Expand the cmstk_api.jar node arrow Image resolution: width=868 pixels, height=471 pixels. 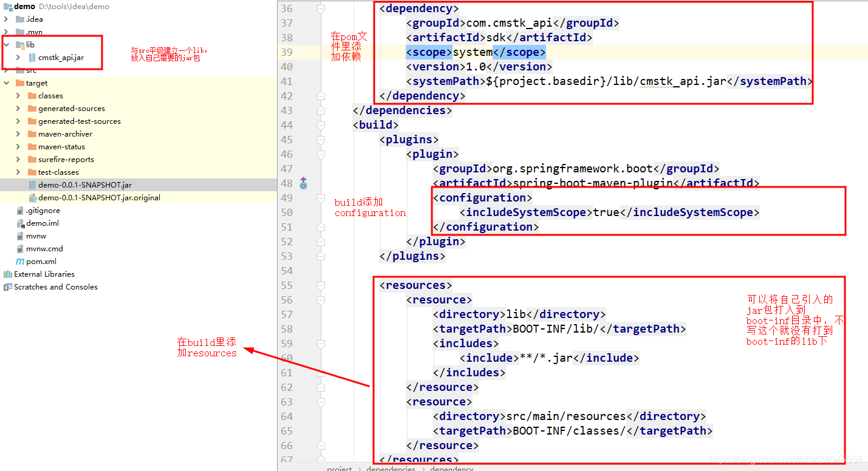[x=18, y=58]
